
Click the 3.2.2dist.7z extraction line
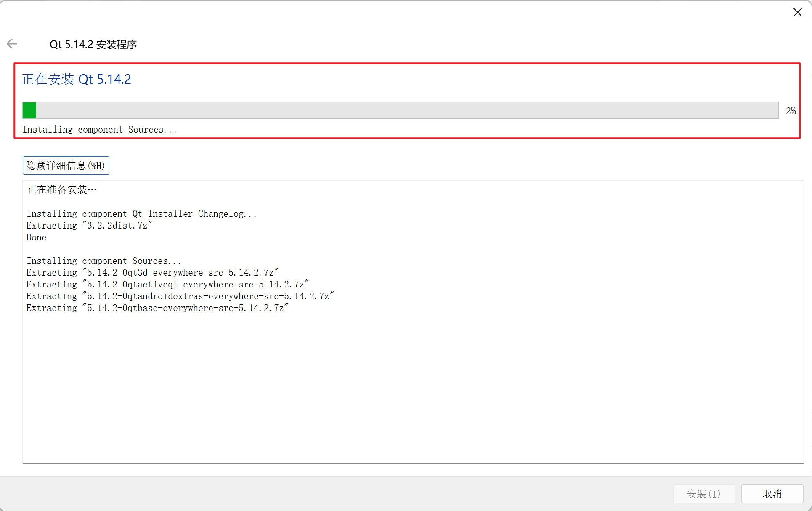89,226
